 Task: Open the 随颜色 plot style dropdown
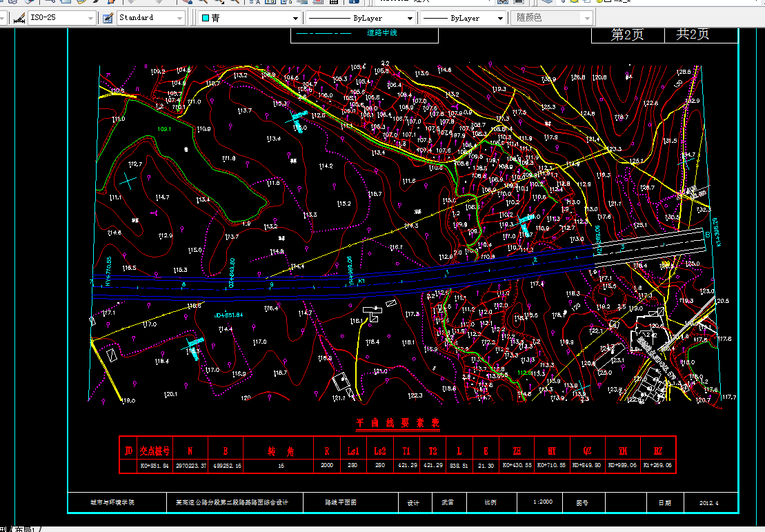(587, 18)
